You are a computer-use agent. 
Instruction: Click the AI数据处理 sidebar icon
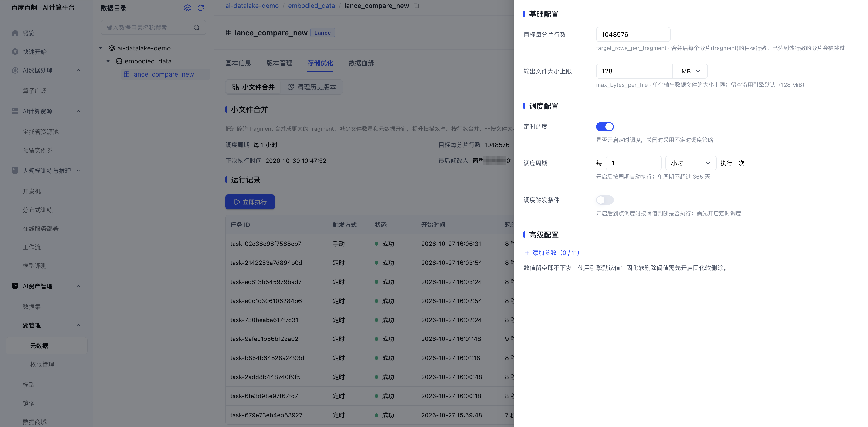(x=15, y=70)
